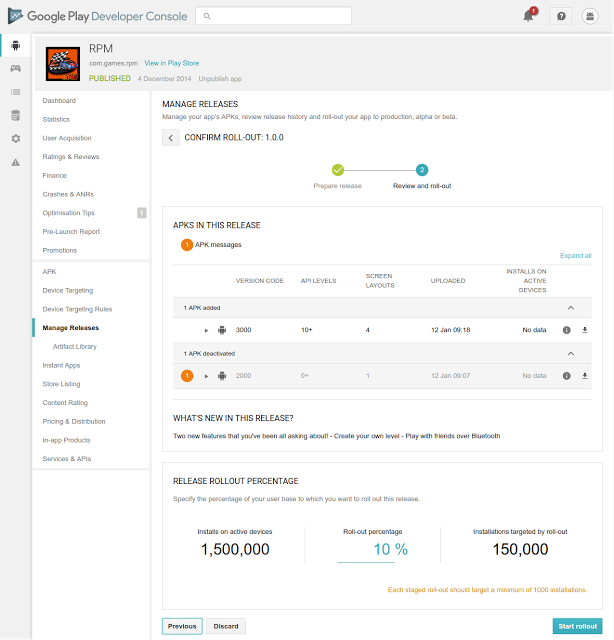The height and width of the screenshot is (640, 614).
Task: Open Content Rating page
Action: (65, 402)
